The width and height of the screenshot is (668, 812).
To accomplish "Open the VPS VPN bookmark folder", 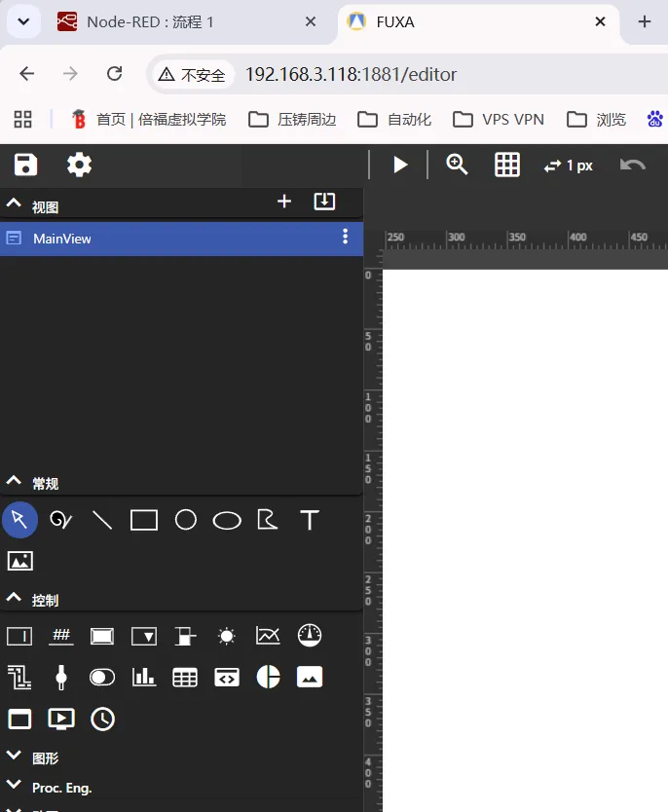I will [x=499, y=120].
